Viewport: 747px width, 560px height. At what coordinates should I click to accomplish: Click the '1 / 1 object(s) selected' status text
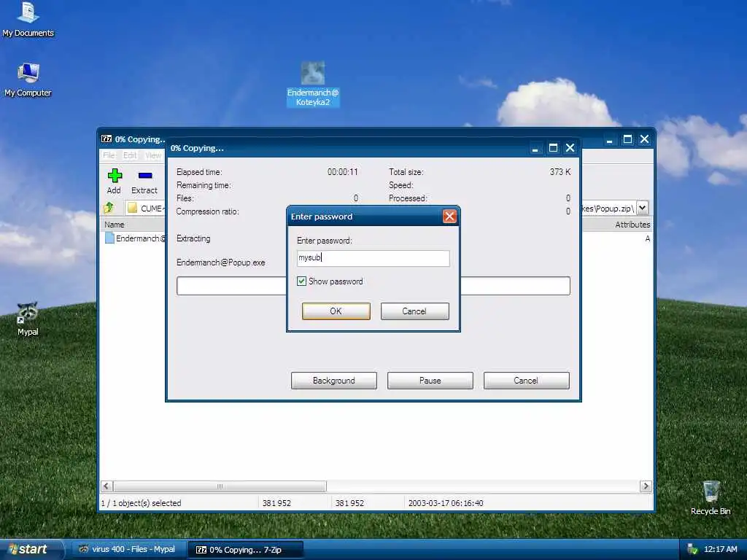click(141, 503)
